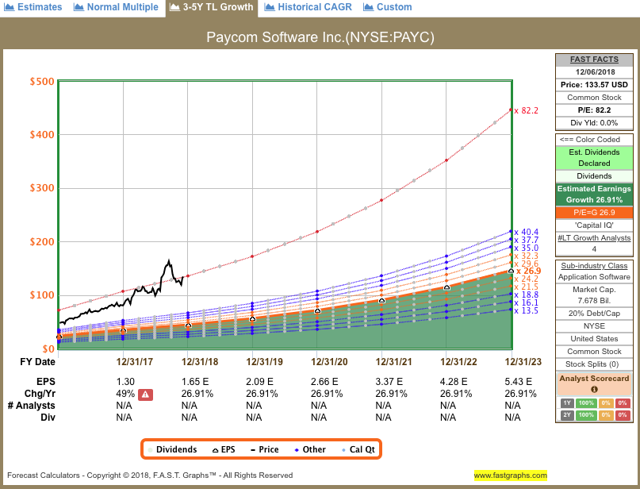The height and width of the screenshot is (489, 640).
Task: Open the #LT Growth Analysts link
Action: (x=594, y=238)
